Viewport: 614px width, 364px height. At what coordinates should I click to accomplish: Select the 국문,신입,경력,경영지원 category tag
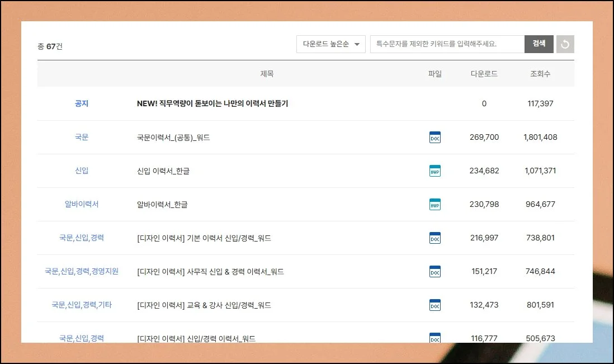tap(82, 271)
